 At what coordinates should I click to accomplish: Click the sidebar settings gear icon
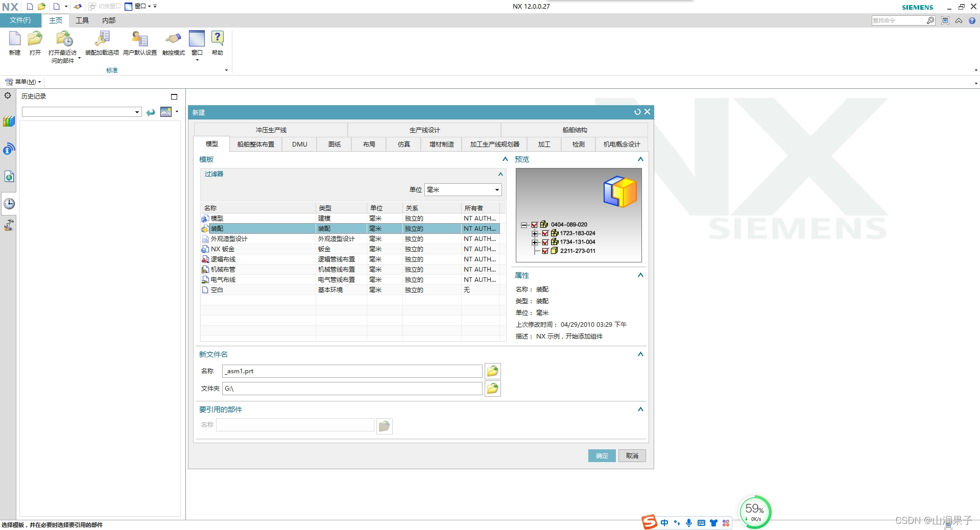[8, 95]
